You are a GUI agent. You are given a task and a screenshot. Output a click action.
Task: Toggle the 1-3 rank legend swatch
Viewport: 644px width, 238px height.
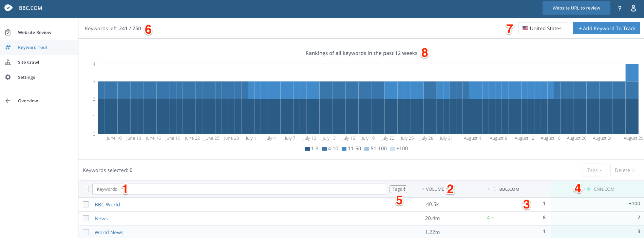pyautogui.click(x=307, y=149)
